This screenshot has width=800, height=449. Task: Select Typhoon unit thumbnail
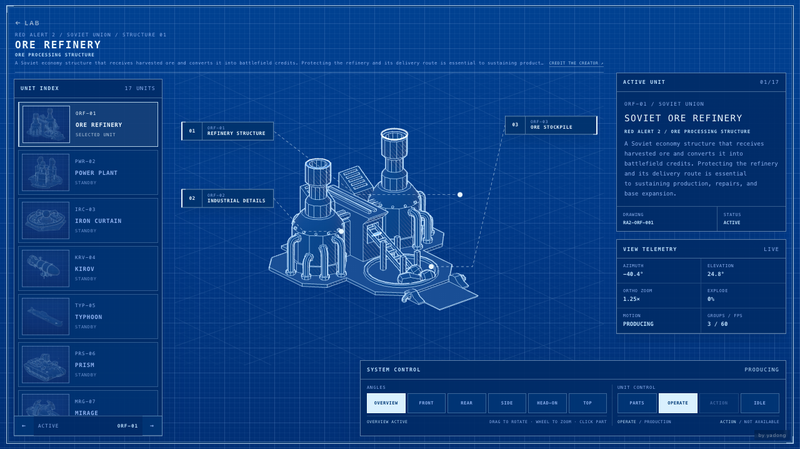(46, 316)
